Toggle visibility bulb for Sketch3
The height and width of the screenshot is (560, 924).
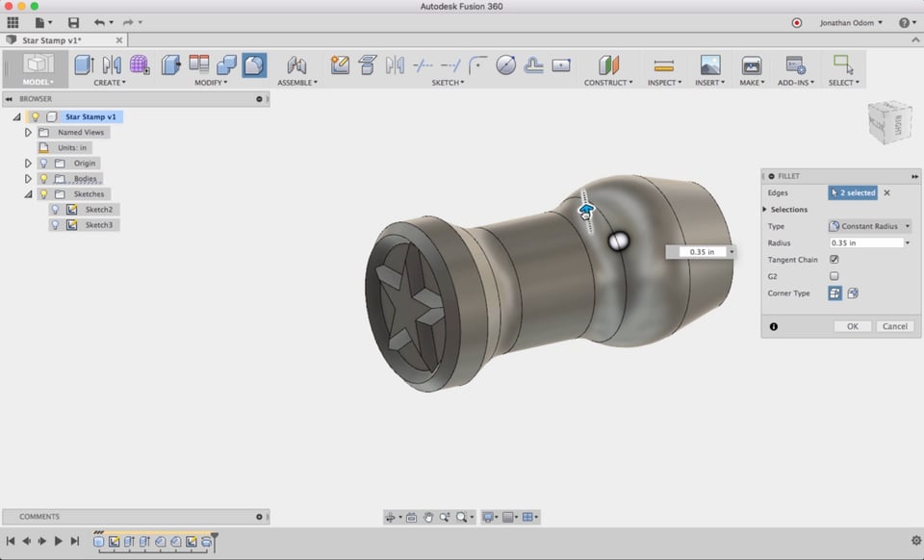[x=56, y=224]
